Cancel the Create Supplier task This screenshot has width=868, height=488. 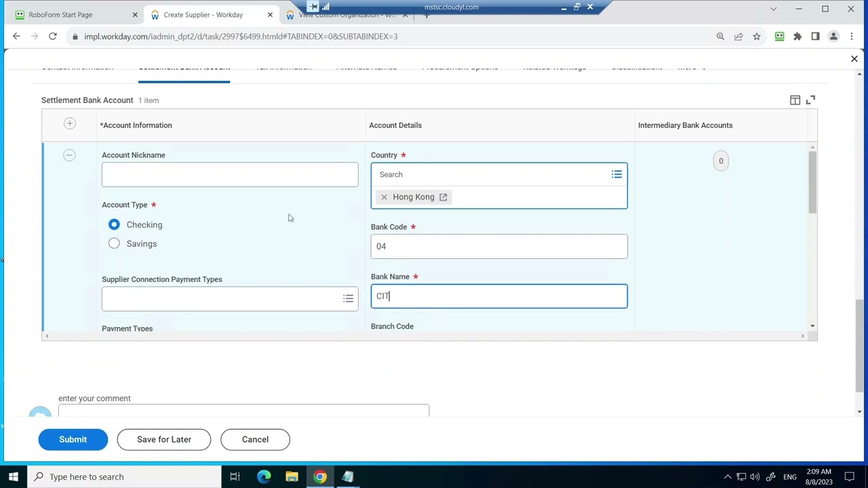tap(255, 439)
